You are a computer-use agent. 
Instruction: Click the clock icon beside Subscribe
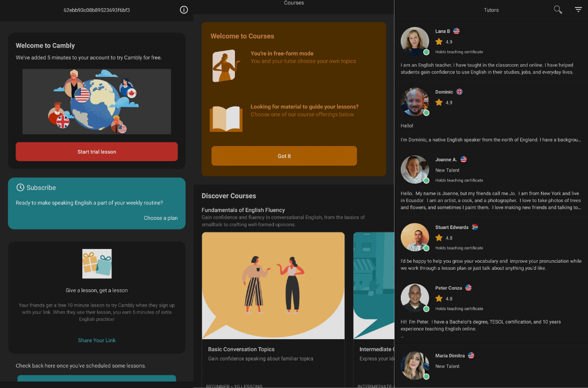pyautogui.click(x=20, y=188)
